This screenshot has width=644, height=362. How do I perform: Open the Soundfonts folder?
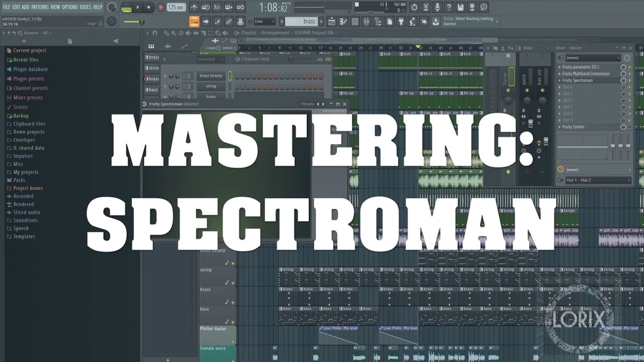pyautogui.click(x=25, y=220)
